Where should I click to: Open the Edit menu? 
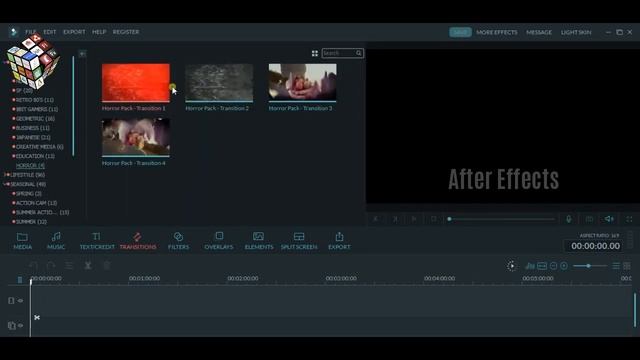pyautogui.click(x=50, y=32)
